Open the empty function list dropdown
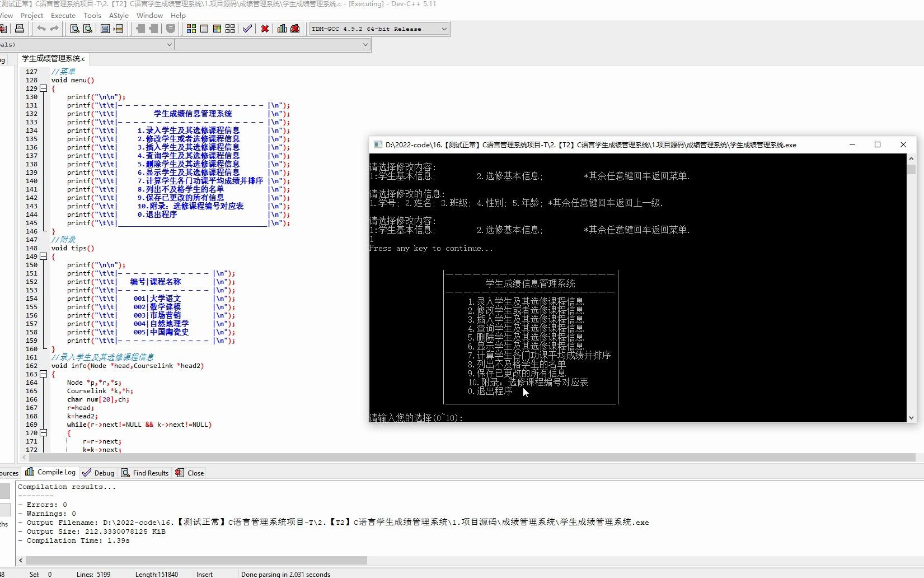Screen dimensions: 924x578 click(273, 44)
